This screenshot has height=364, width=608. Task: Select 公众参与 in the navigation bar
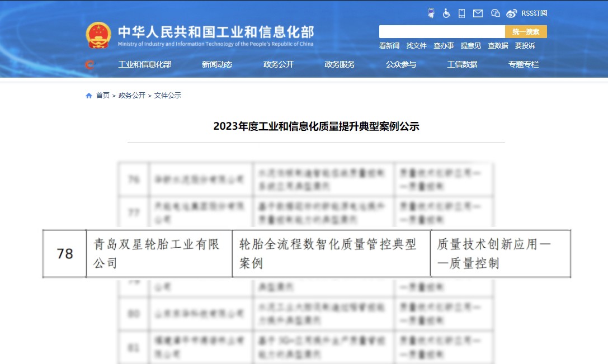tap(401, 64)
